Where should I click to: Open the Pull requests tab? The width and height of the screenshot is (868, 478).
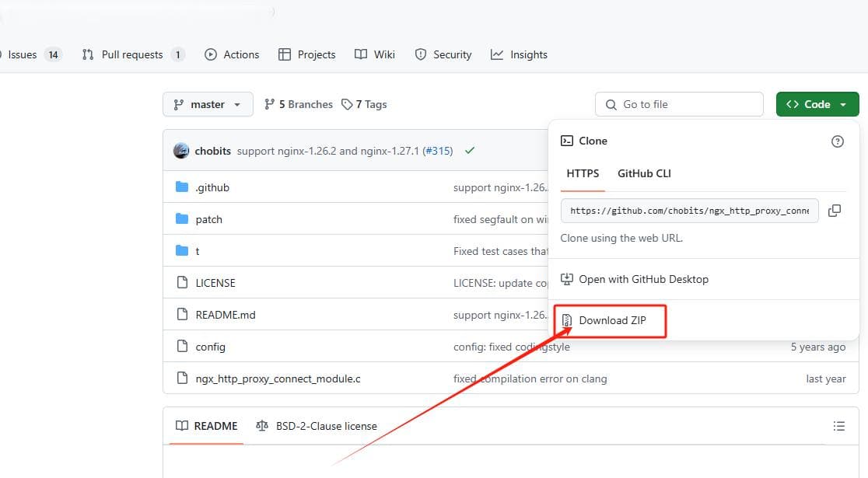[133, 54]
